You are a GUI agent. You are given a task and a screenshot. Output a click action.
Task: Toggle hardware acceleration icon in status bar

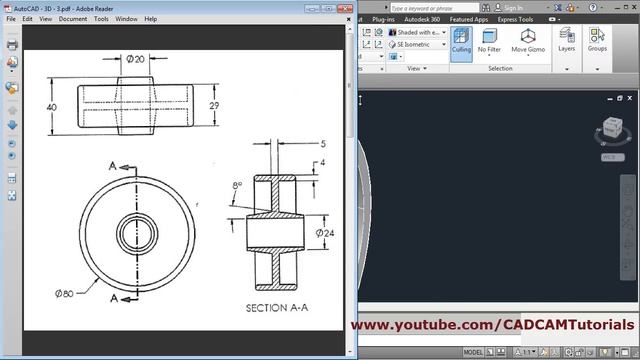(590, 352)
